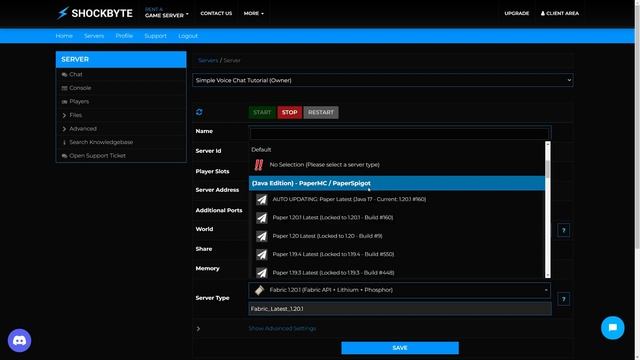Click the Show Advanced Settings chevron
Viewport: 640px width, 360px height.
[198, 329]
